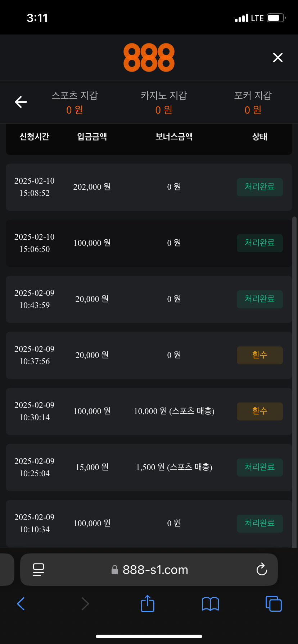Image resolution: width=298 pixels, height=644 pixels.
Task: Tap the 신청시간 column header
Action: (34, 137)
